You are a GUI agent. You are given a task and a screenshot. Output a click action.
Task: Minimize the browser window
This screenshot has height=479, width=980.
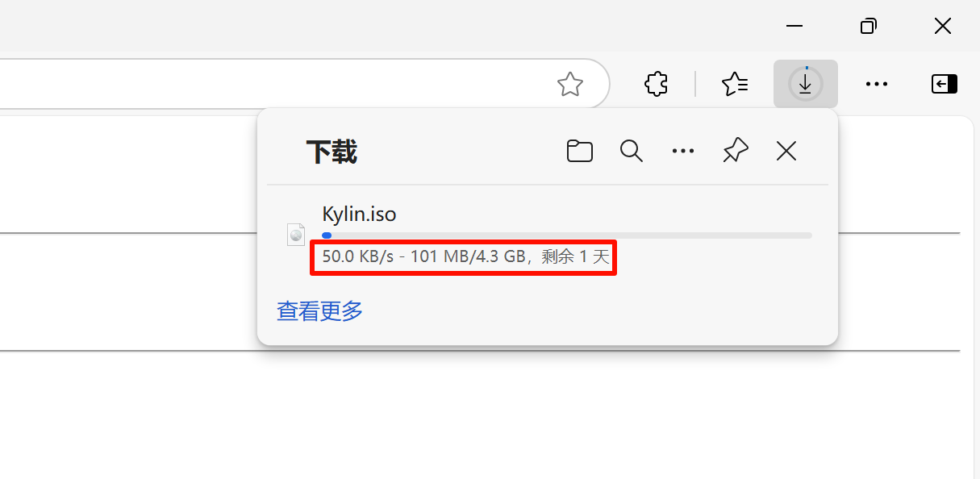pyautogui.click(x=794, y=26)
